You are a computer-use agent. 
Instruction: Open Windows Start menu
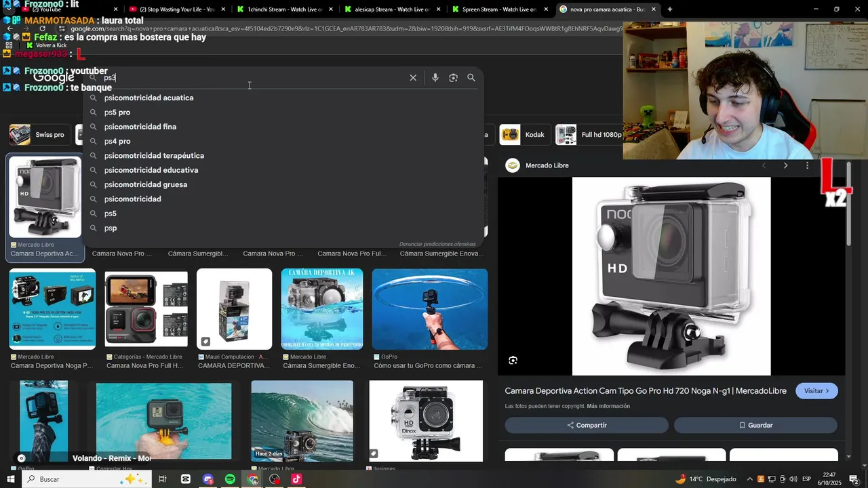[10, 479]
